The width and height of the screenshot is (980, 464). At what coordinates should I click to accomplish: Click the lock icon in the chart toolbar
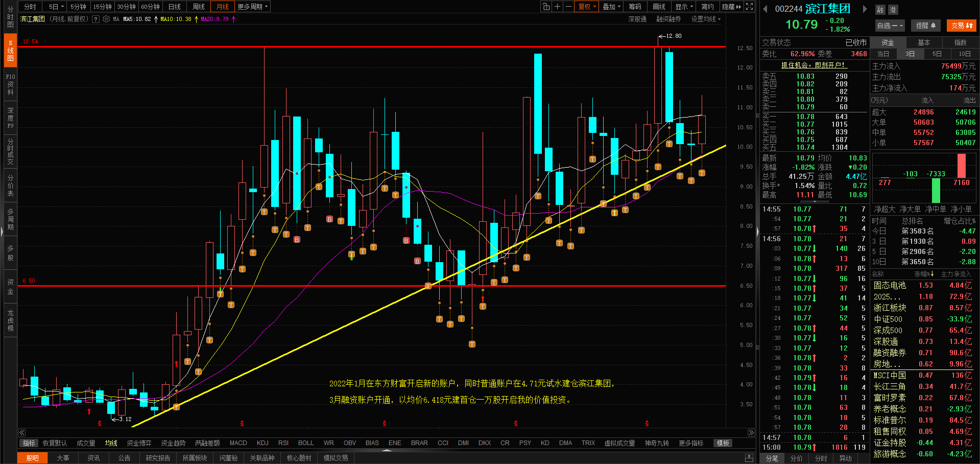point(546,7)
